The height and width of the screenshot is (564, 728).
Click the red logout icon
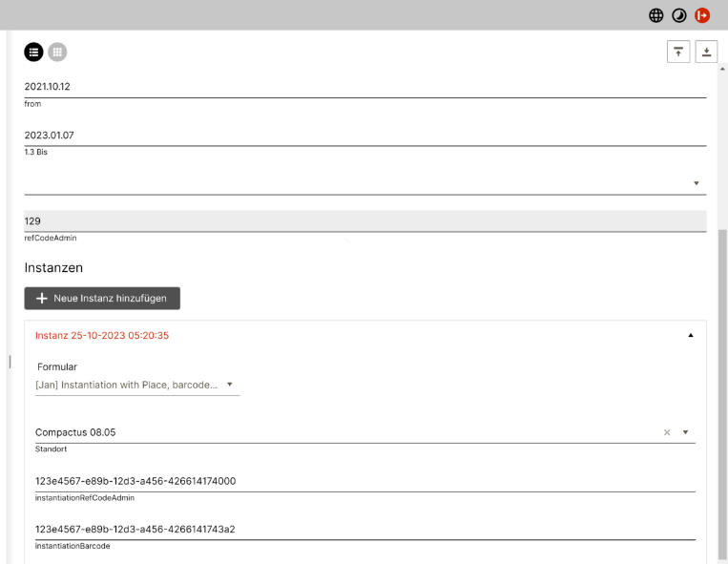pos(702,15)
